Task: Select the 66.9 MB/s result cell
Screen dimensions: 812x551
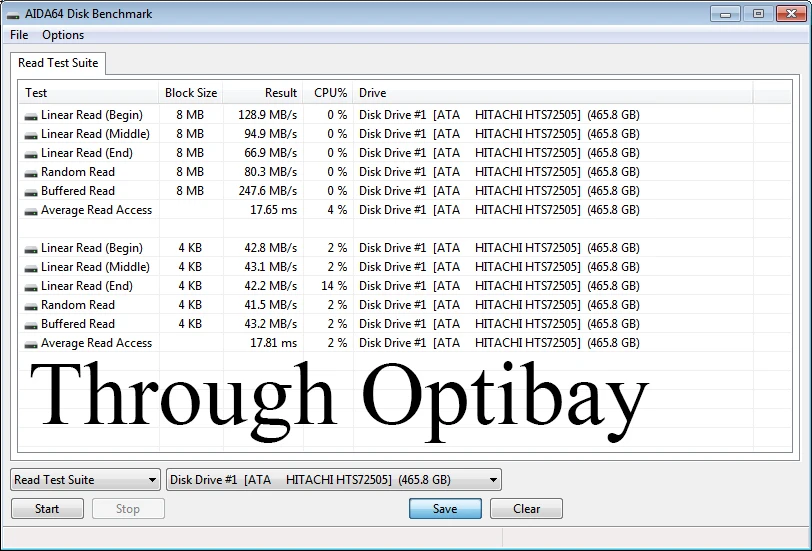Action: coord(270,153)
